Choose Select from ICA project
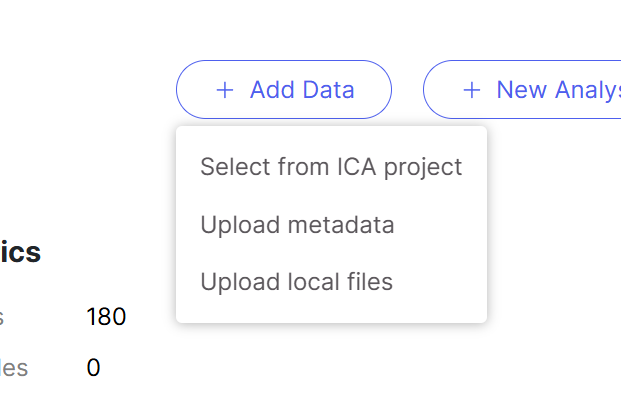The height and width of the screenshot is (400, 621). click(331, 167)
